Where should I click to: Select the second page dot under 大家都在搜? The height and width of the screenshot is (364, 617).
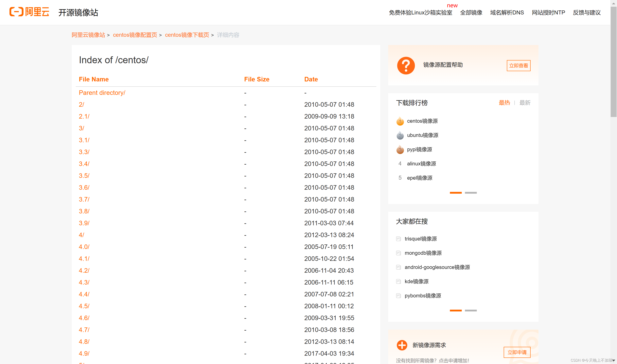coord(471,310)
